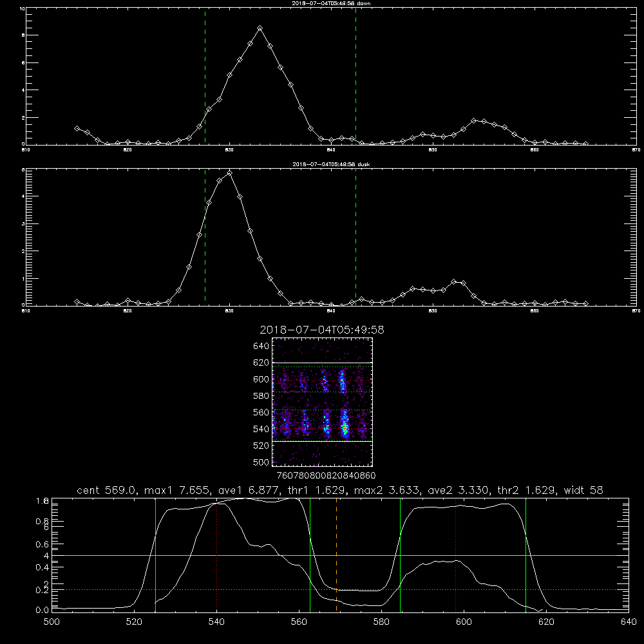
Task: Click the right green dashed line in the dawn plot
Action: point(355,77)
